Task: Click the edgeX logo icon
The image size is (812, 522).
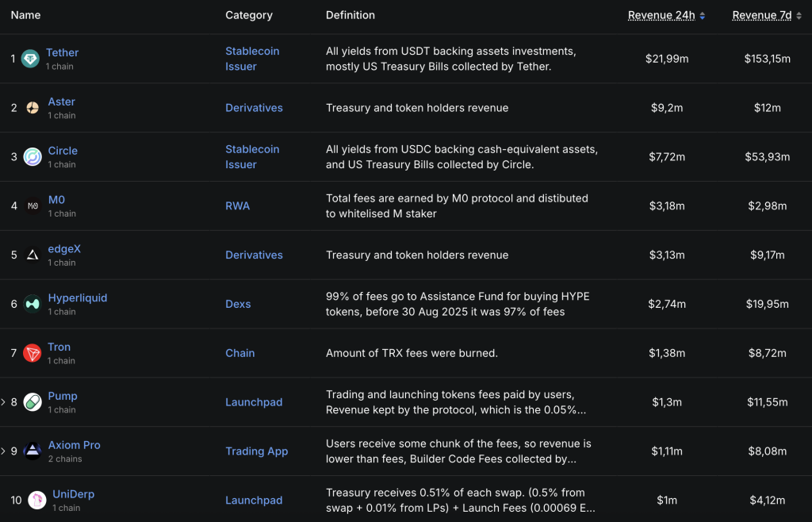Action: tap(33, 255)
